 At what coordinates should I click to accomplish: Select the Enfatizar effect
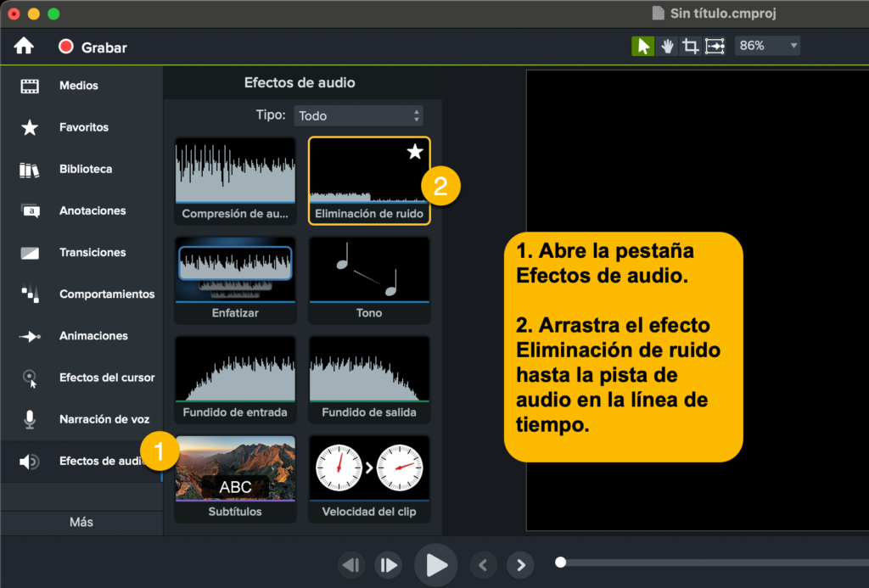tap(235, 280)
